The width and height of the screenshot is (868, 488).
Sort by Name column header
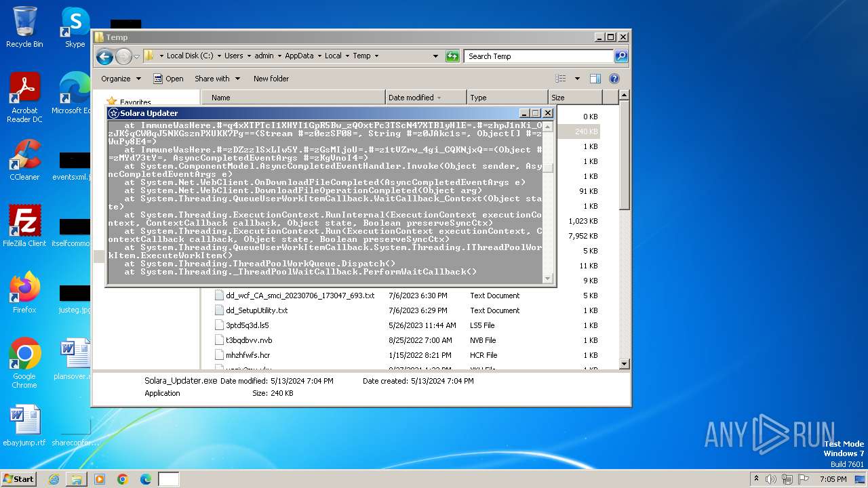tap(293, 98)
